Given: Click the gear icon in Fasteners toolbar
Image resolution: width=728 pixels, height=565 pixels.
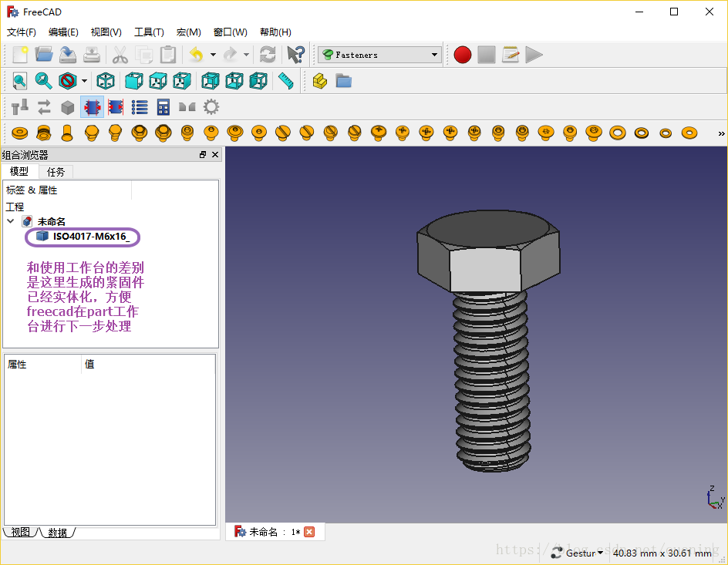Looking at the screenshot, I should [211, 107].
